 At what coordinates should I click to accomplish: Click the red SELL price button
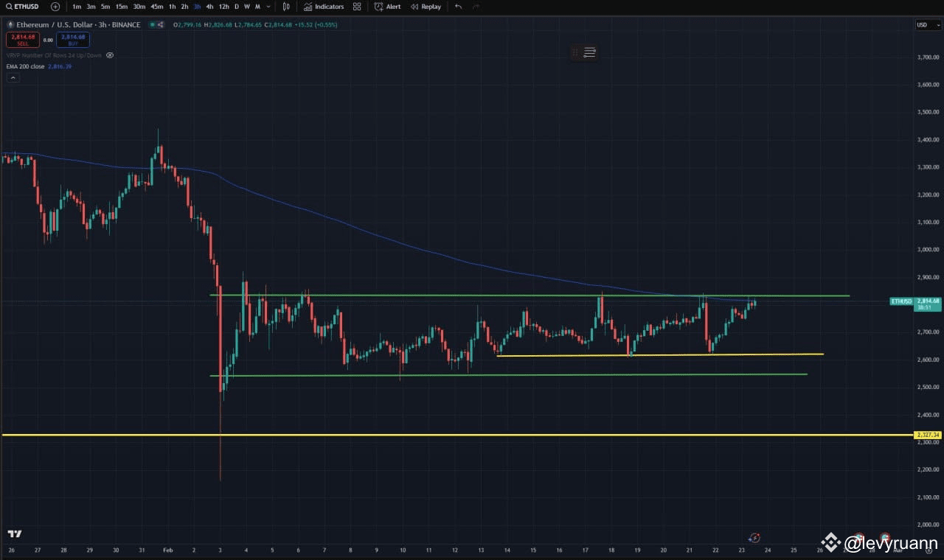23,40
